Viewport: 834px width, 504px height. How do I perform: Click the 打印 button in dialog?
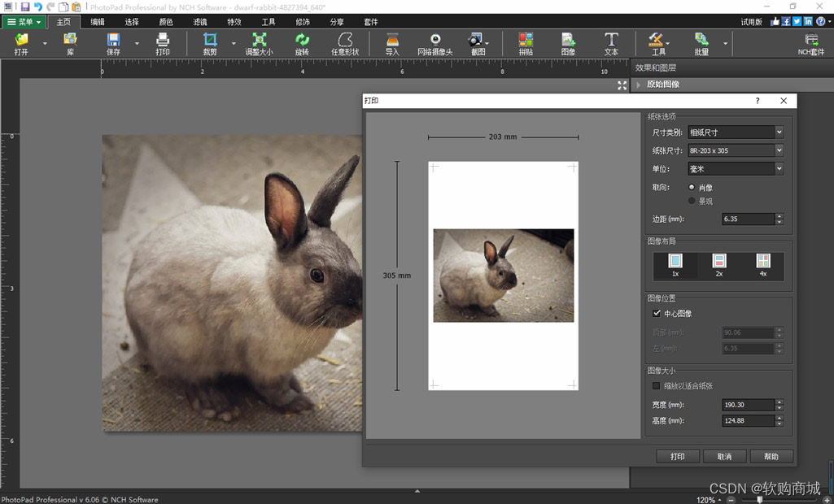pyautogui.click(x=678, y=457)
